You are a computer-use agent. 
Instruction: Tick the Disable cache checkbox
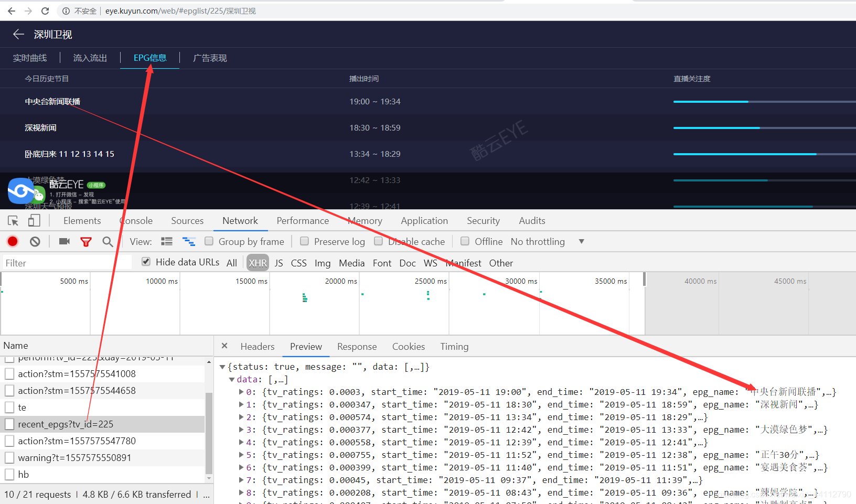click(x=378, y=241)
